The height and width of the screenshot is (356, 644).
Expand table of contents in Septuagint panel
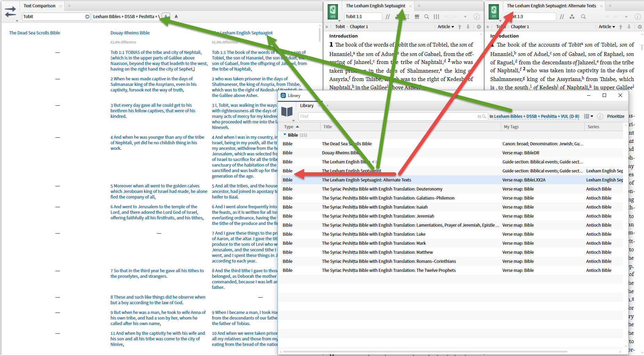coord(327,27)
